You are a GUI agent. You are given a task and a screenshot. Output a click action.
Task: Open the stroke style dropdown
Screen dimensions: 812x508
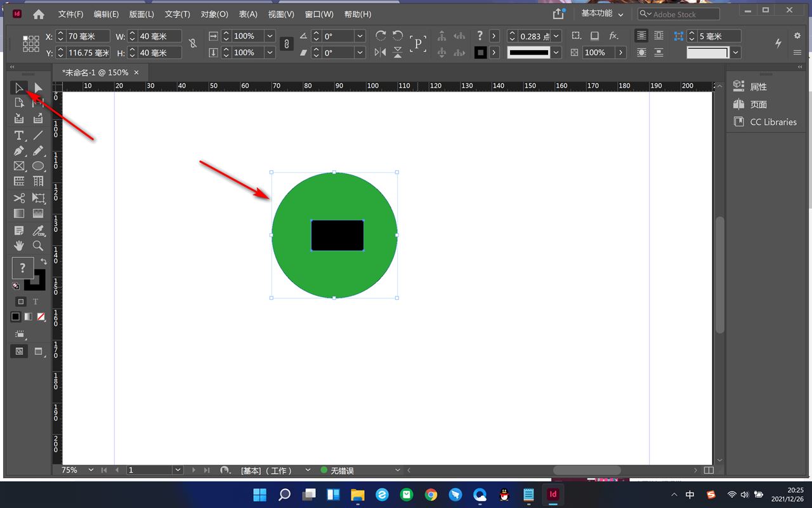pos(556,53)
